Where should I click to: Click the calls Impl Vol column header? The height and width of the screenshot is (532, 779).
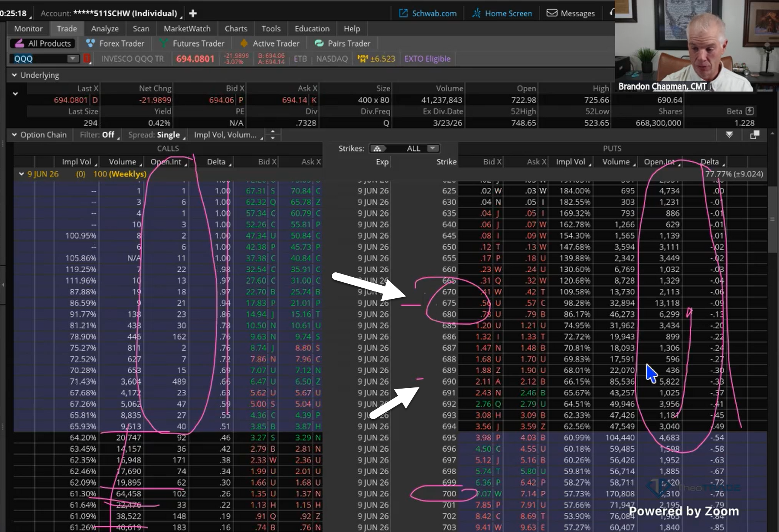[x=76, y=162]
